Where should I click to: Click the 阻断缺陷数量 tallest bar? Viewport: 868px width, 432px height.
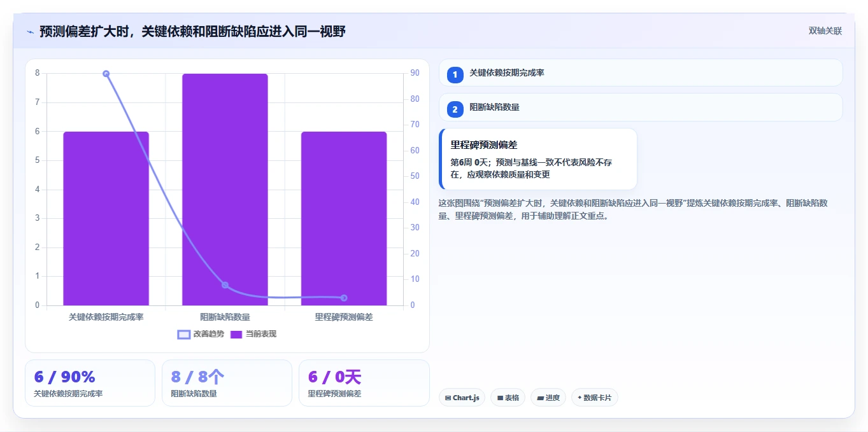point(225,190)
